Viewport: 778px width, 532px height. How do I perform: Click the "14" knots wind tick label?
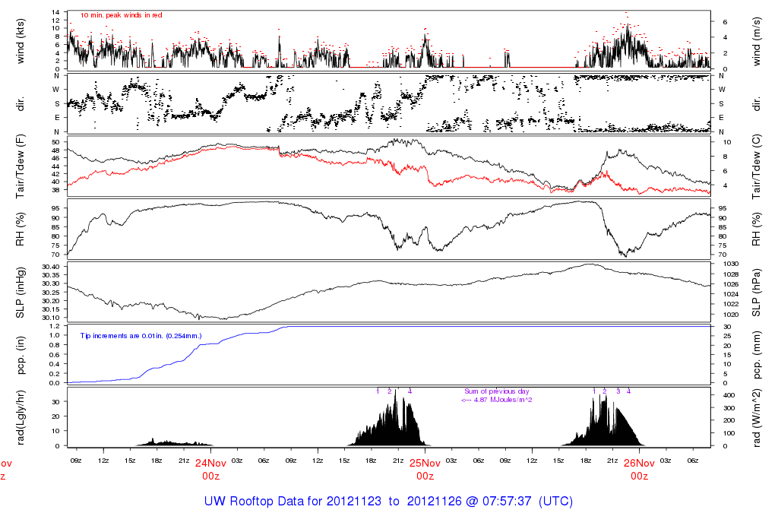[x=56, y=12]
